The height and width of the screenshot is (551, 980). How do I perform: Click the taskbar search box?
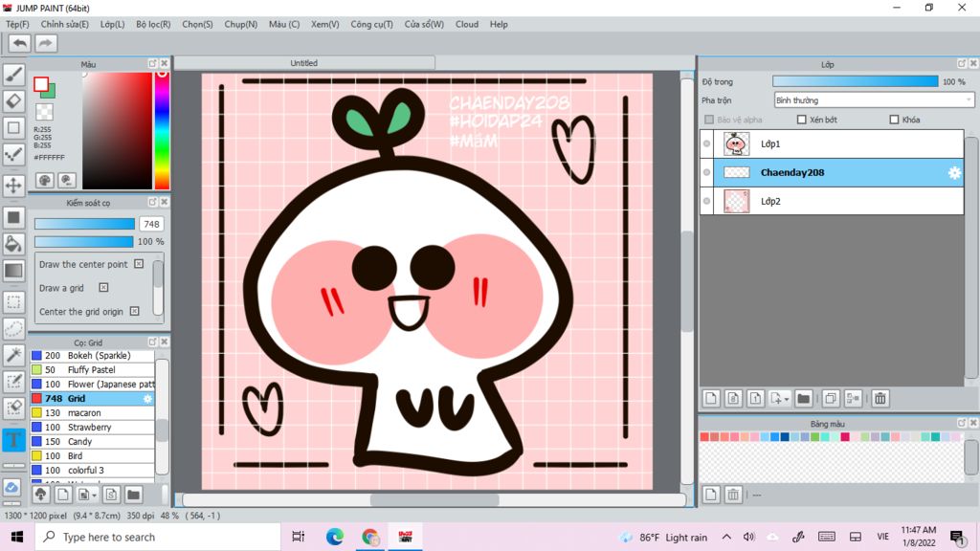pos(158,537)
